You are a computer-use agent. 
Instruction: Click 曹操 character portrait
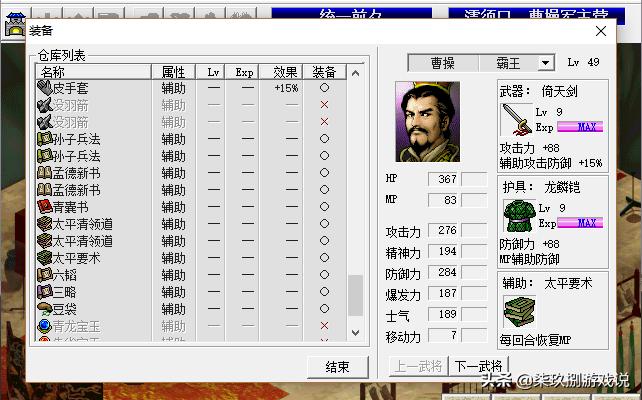427,122
